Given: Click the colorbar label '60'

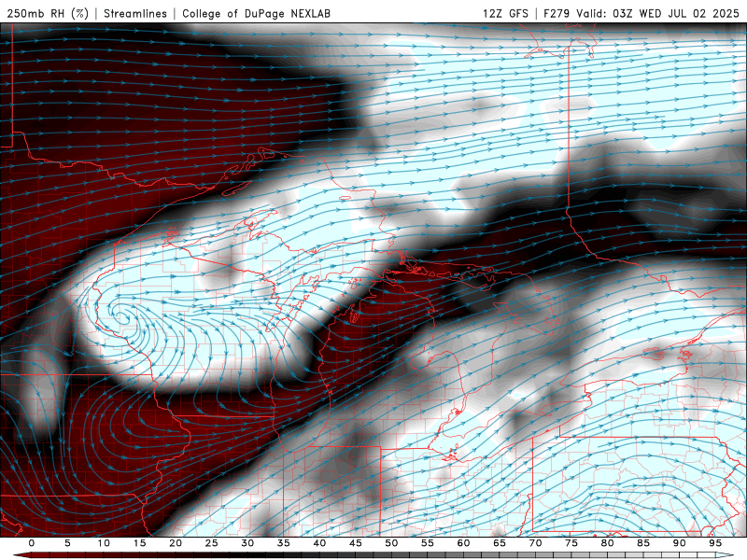Looking at the screenshot, I should point(463,543).
